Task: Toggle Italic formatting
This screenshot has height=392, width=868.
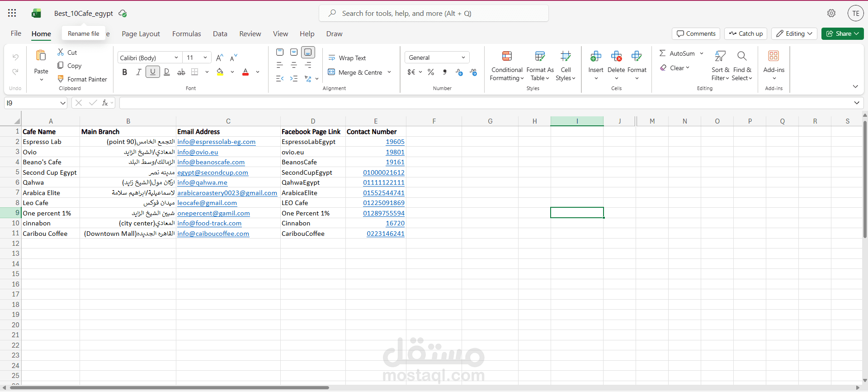Action: click(x=139, y=72)
